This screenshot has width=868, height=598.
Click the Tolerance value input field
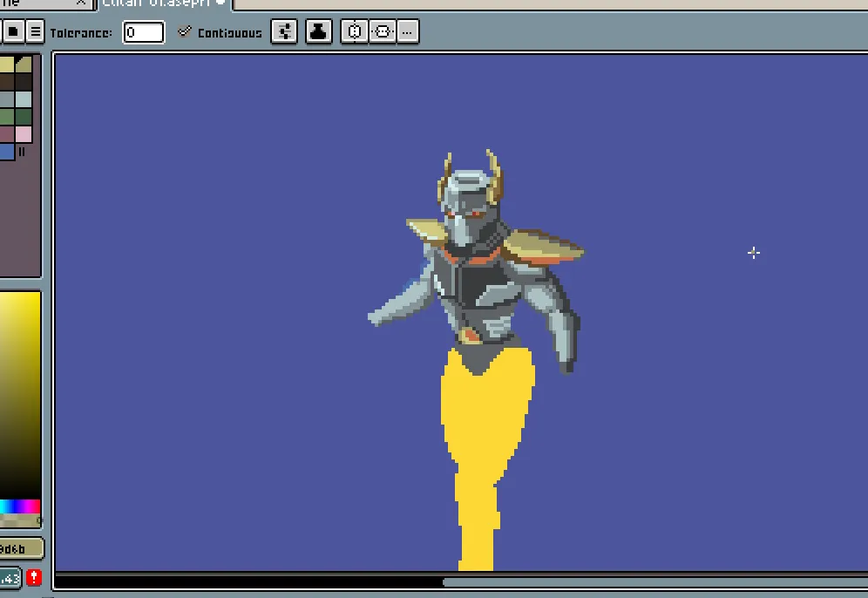pyautogui.click(x=144, y=32)
